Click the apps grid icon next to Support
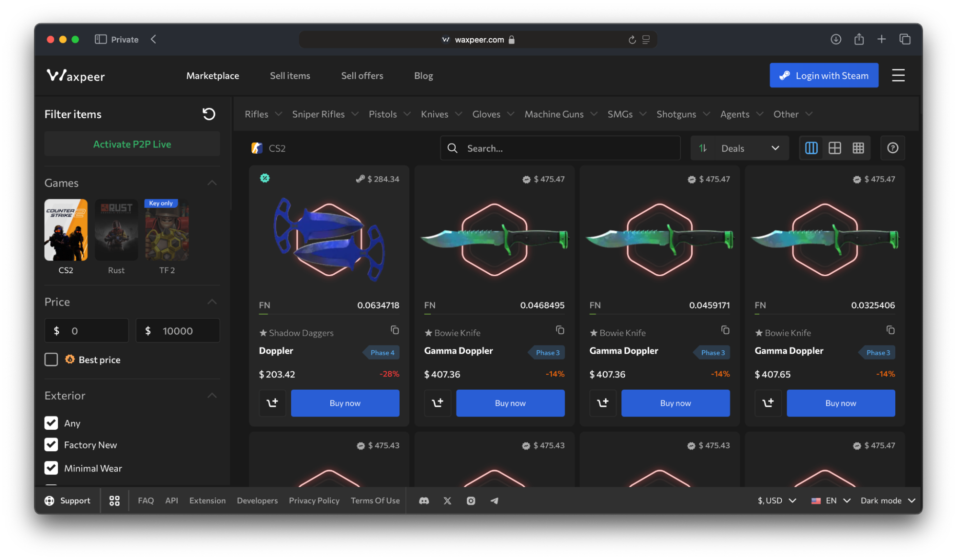The image size is (957, 560). click(x=114, y=501)
